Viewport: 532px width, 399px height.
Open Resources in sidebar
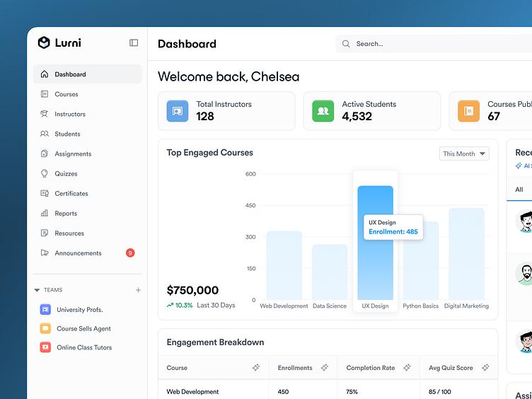point(87,233)
